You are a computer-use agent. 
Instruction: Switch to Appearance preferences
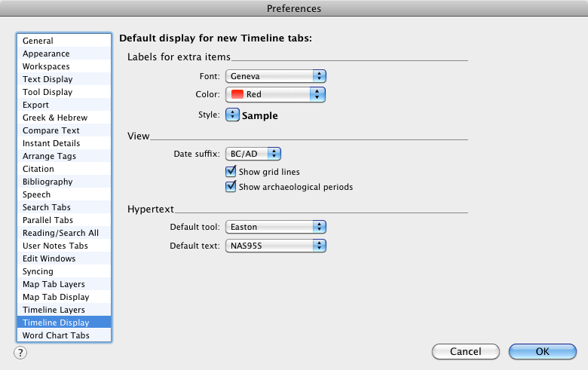tap(64, 54)
